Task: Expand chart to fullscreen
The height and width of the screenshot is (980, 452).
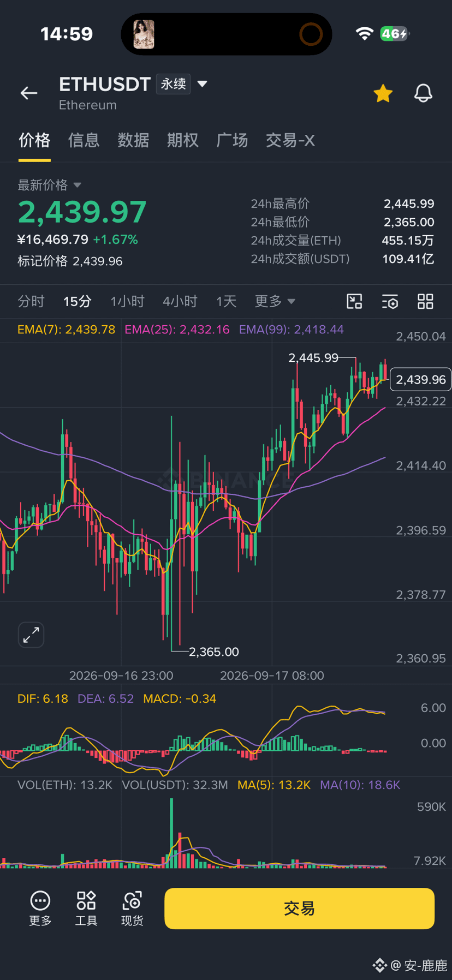Action: click(x=31, y=635)
